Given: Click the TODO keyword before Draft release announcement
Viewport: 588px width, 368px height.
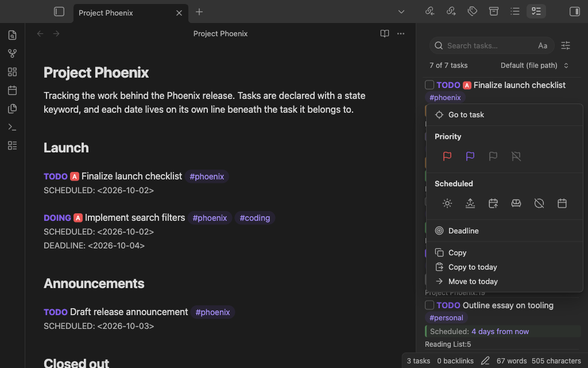Looking at the screenshot, I should (x=56, y=312).
